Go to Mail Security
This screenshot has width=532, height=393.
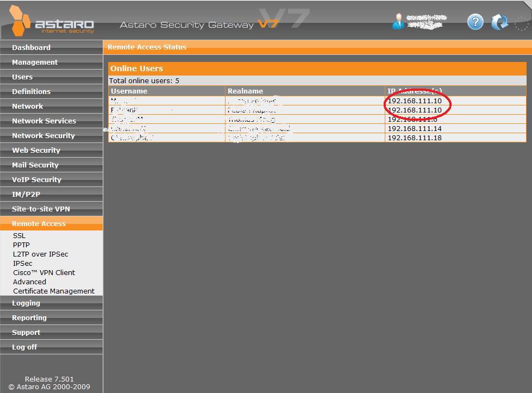[51, 165]
